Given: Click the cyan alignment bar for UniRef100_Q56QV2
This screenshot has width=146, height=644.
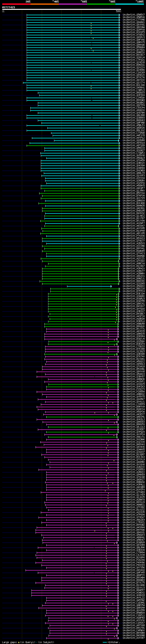Looking at the screenshot, I should (90, 286).
